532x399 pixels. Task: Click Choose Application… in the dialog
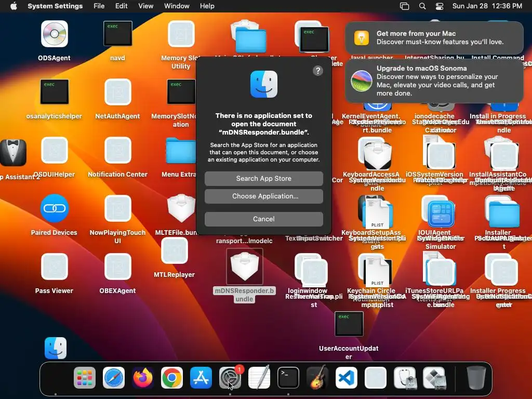pyautogui.click(x=263, y=196)
